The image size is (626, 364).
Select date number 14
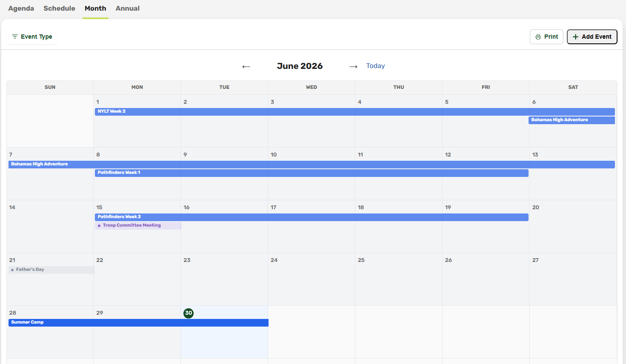coord(12,208)
